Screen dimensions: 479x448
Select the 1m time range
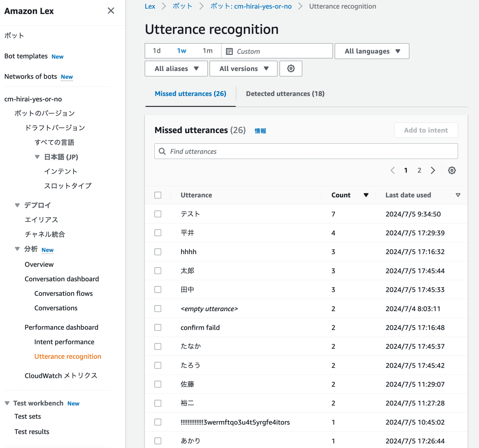tap(207, 51)
